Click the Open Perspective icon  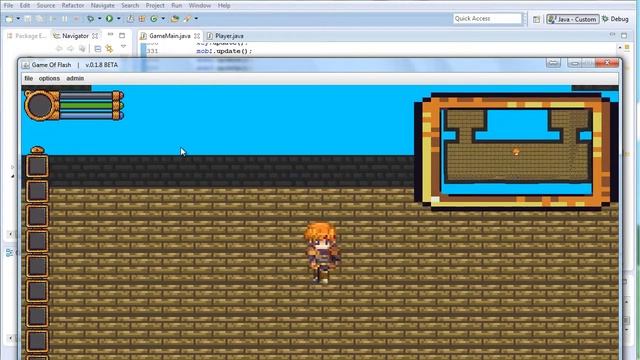536,19
